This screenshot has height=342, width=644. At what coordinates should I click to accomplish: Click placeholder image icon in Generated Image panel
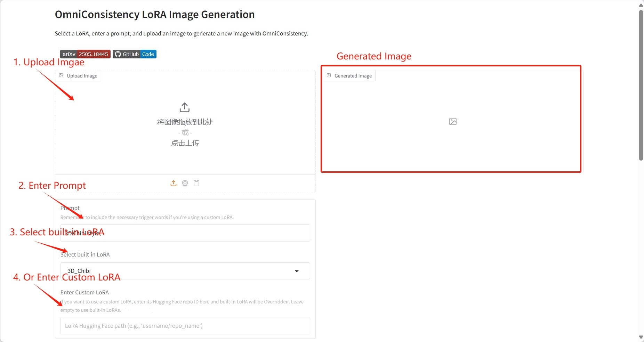tap(453, 122)
